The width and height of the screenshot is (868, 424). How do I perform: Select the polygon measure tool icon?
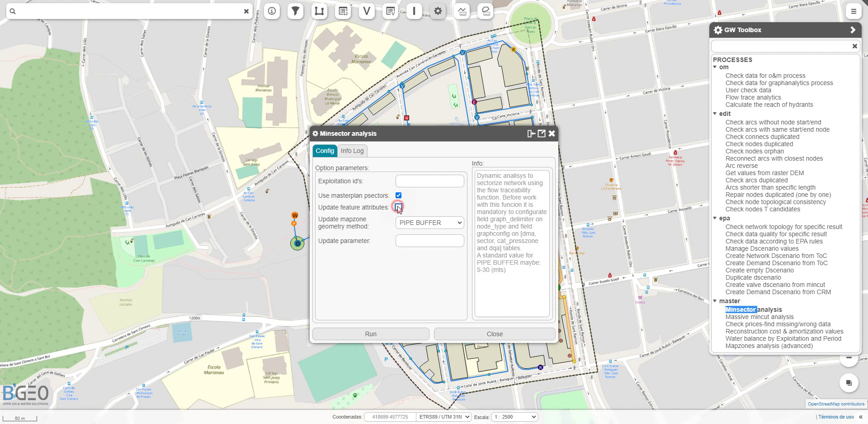coord(320,11)
